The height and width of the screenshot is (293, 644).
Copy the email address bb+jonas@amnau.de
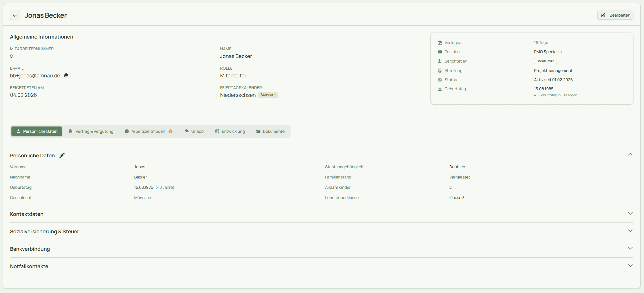(66, 75)
